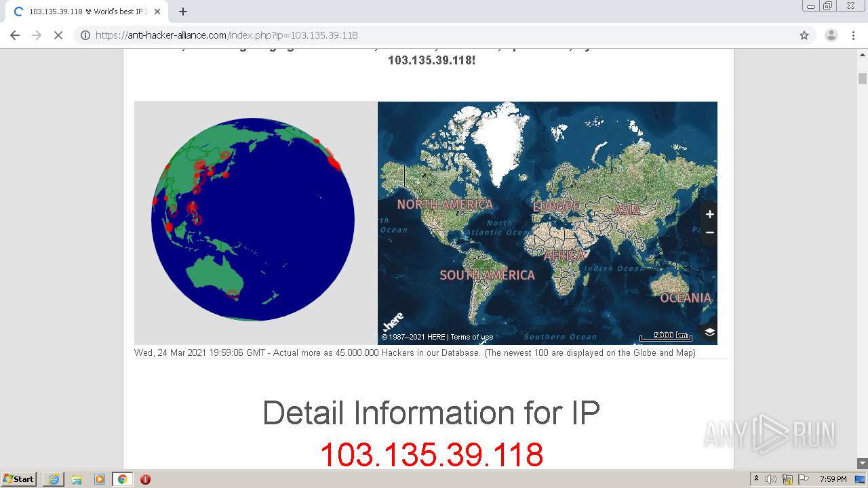Viewport: 868px width, 488px height.
Task: Open the Chrome profile avatar
Action: coord(831,35)
